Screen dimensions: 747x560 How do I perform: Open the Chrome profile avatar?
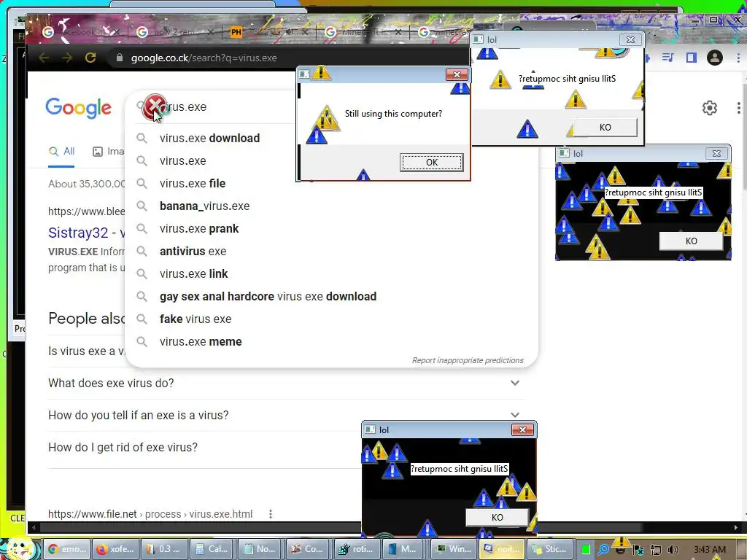click(715, 58)
